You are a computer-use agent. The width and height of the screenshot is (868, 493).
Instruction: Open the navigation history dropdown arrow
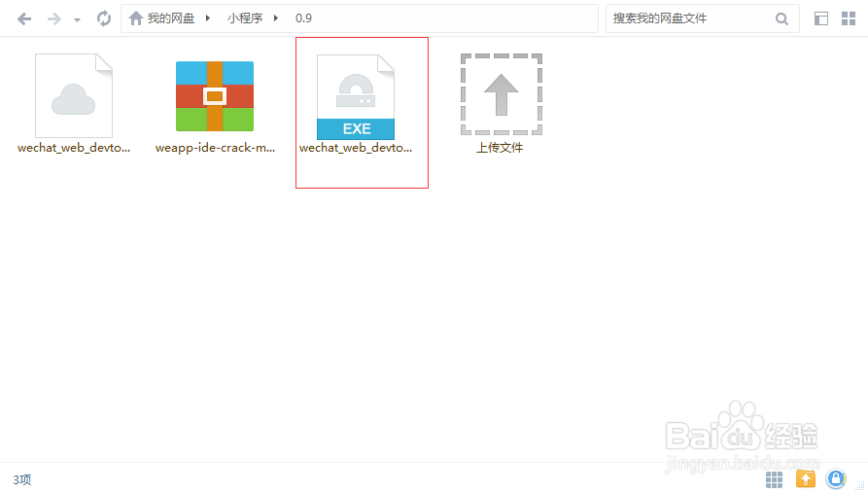[77, 20]
